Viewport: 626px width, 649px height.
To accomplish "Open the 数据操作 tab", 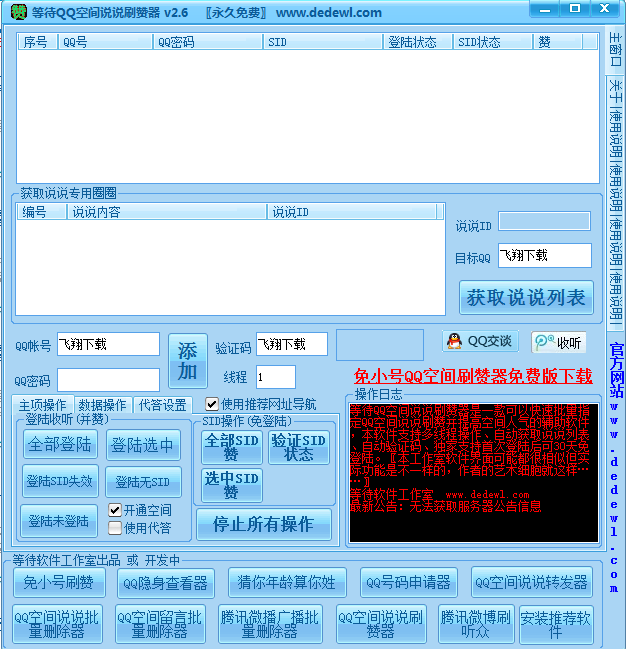I will pyautogui.click(x=103, y=405).
